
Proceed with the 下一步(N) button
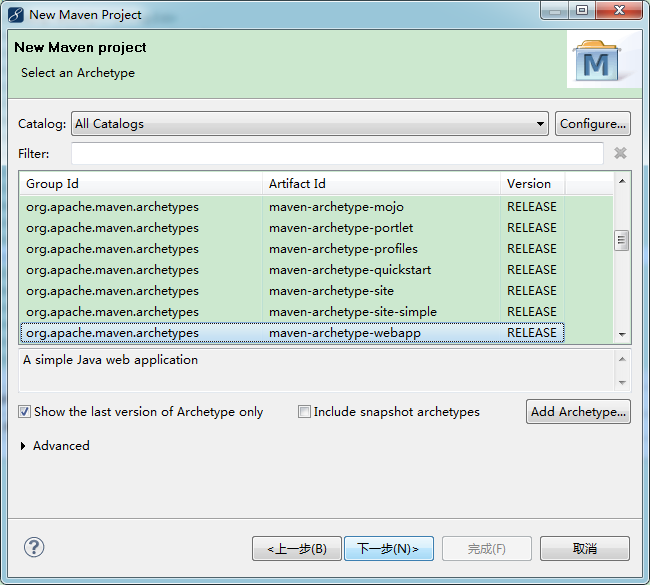coord(389,549)
